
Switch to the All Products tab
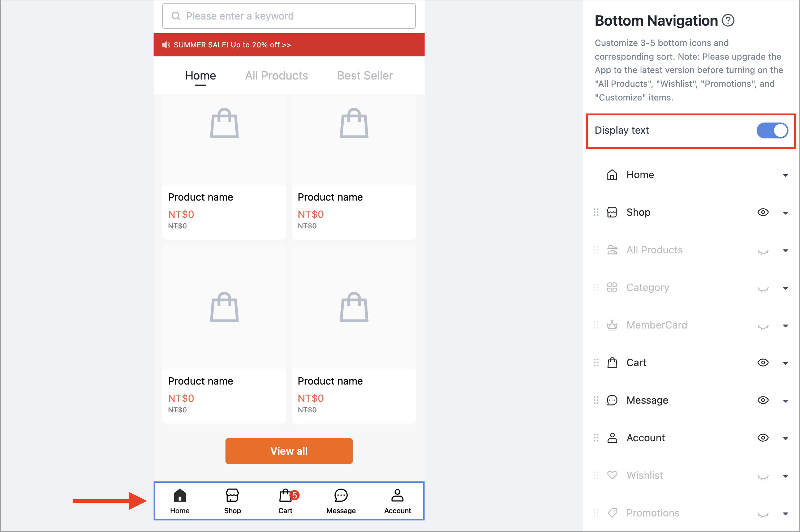coord(276,76)
